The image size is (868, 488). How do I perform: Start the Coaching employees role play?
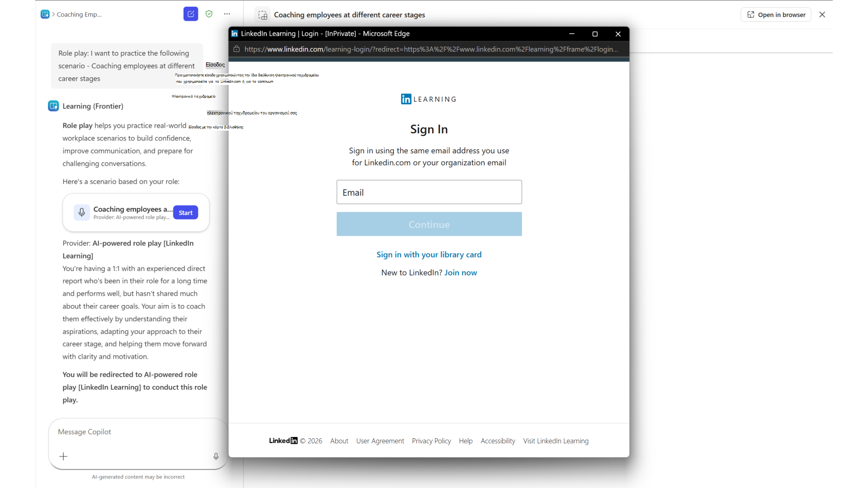(185, 212)
